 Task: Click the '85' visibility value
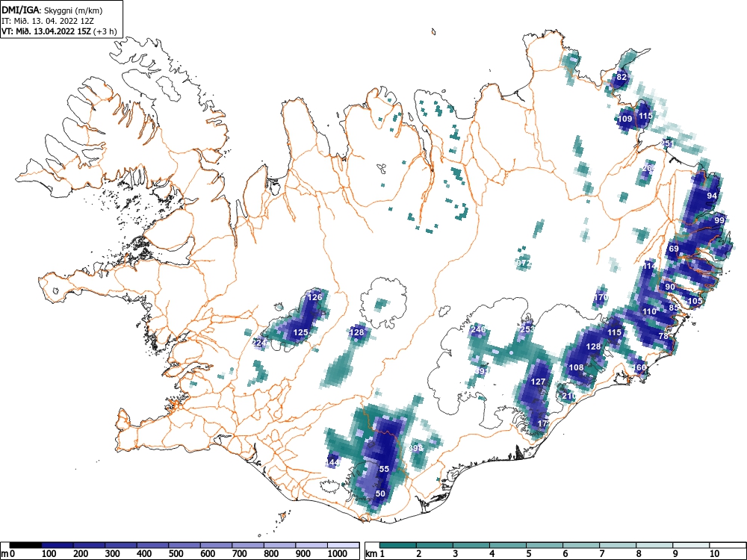pyautogui.click(x=674, y=308)
